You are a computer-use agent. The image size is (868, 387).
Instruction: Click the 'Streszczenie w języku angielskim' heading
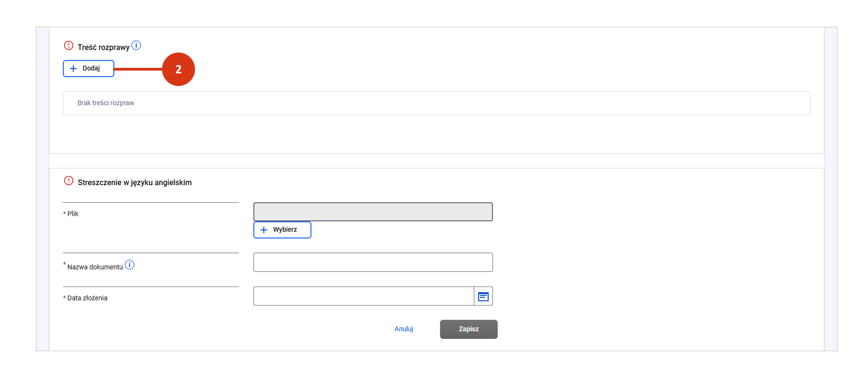(135, 182)
